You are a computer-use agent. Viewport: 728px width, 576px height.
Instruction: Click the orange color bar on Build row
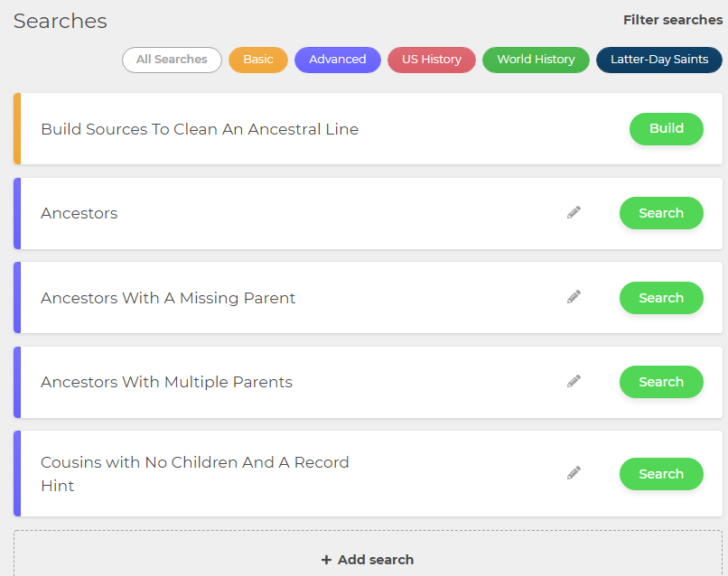17,128
